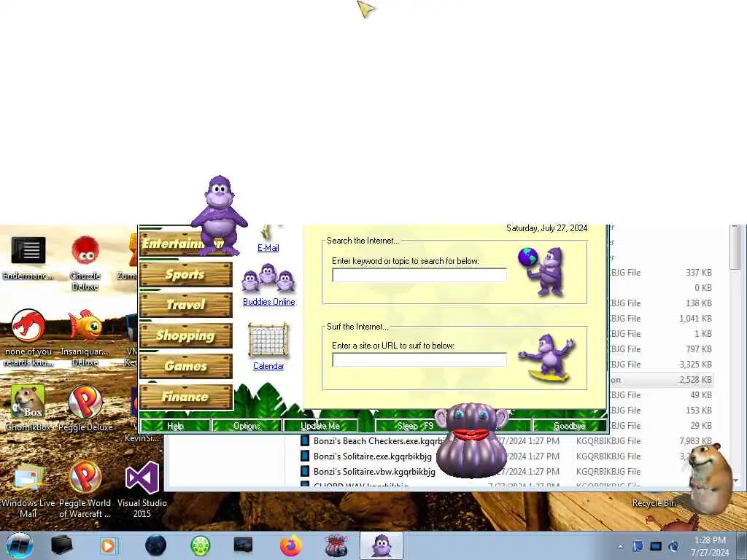Launch Visual Studio 2015 from desktop
Image resolution: width=747 pixels, height=560 pixels.
coord(142,491)
